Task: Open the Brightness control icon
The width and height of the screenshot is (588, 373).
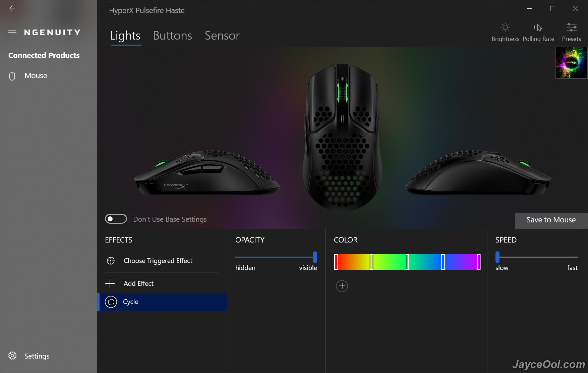Action: (x=505, y=28)
